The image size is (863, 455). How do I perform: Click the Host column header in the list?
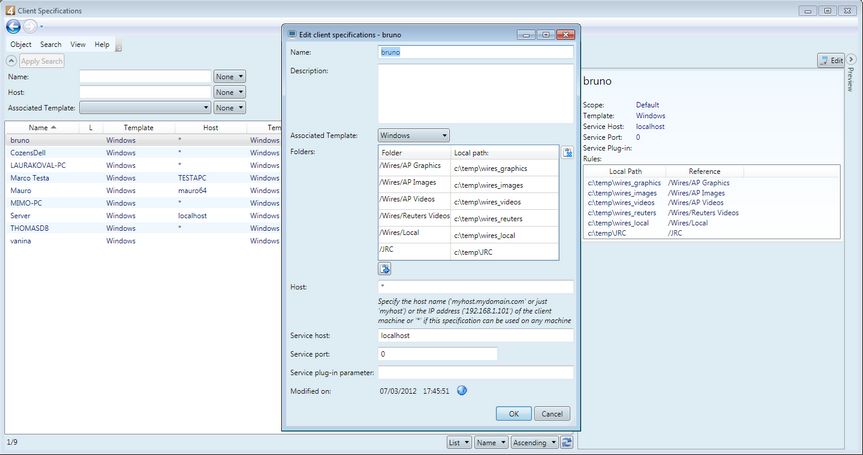point(210,128)
